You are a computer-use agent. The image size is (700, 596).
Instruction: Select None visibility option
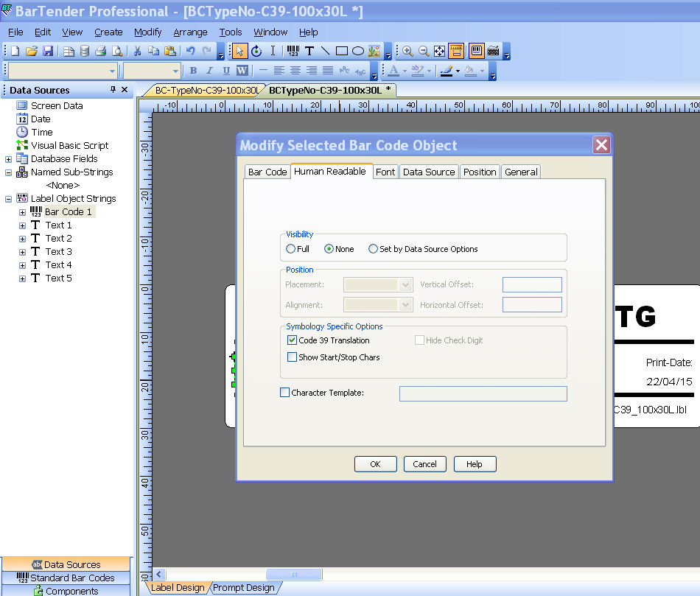tap(339, 249)
